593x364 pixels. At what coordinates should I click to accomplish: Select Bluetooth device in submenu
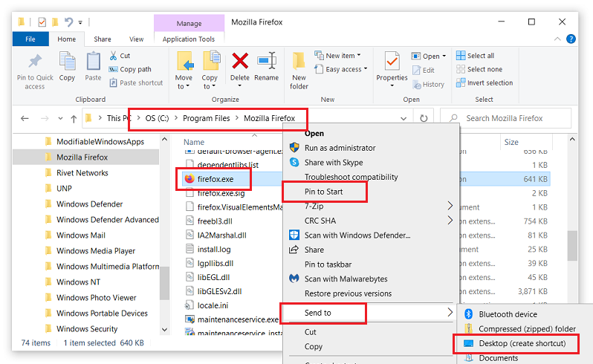pos(508,314)
